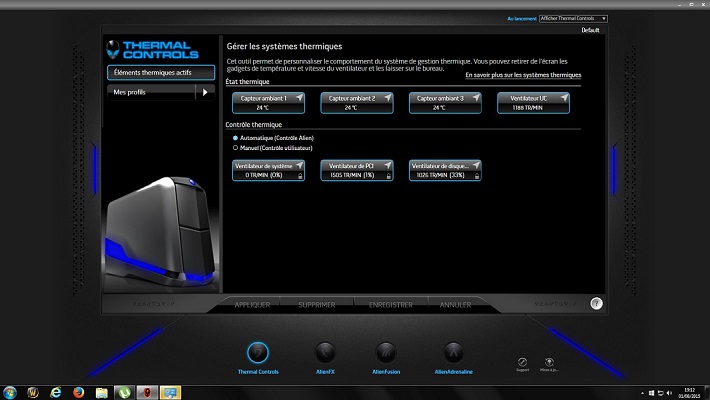This screenshot has width=710, height=400.
Task: Click the taskbar clock showing 19:12
Action: [x=689, y=393]
